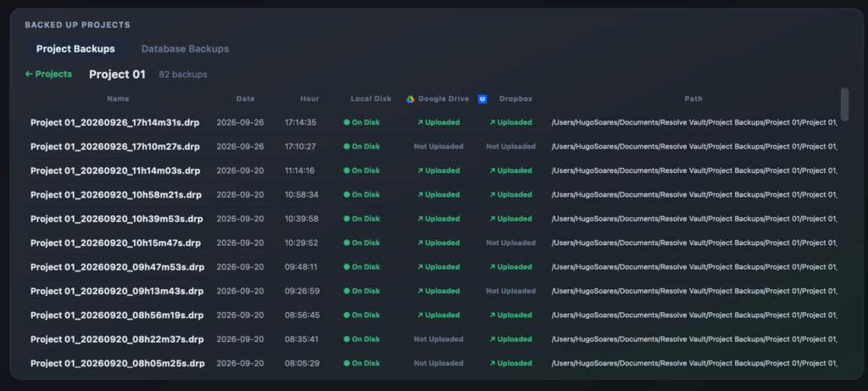Click the file path of 17h10m27s backup

coord(695,147)
